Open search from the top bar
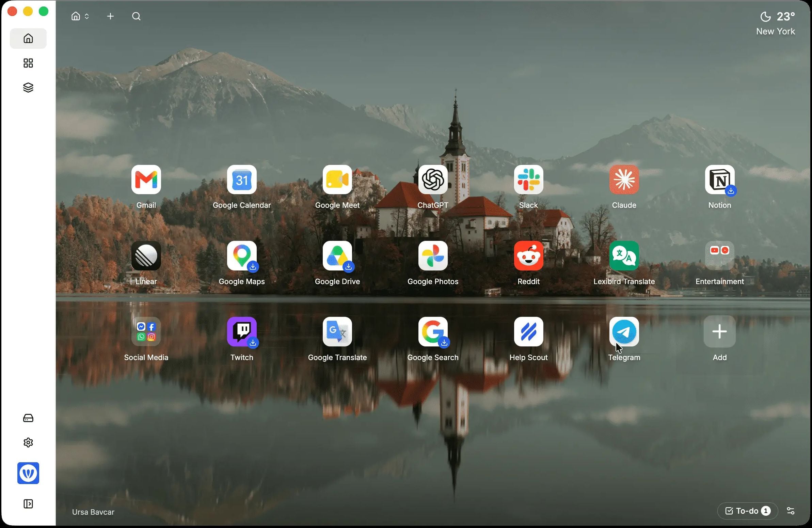Image resolution: width=812 pixels, height=528 pixels. (136, 16)
